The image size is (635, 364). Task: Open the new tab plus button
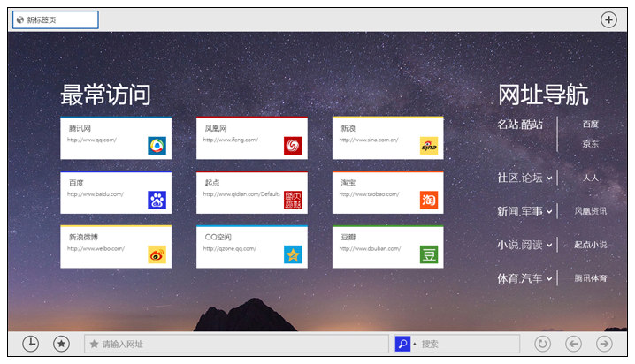608,19
